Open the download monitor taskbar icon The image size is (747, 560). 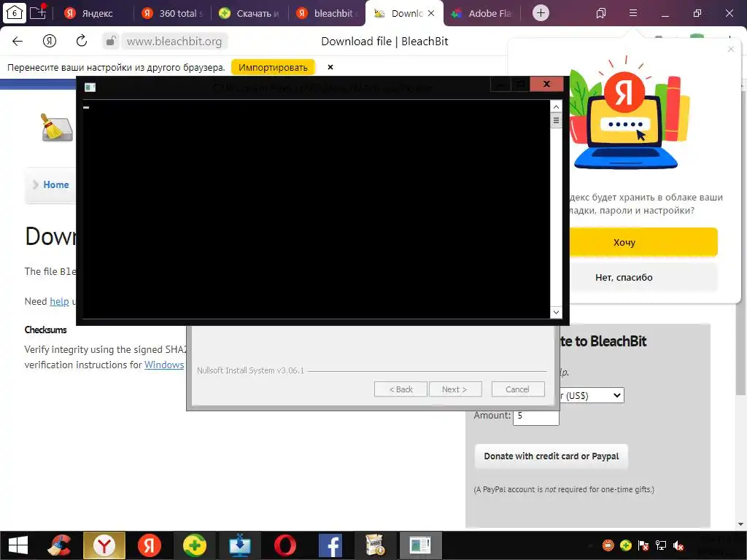(239, 545)
